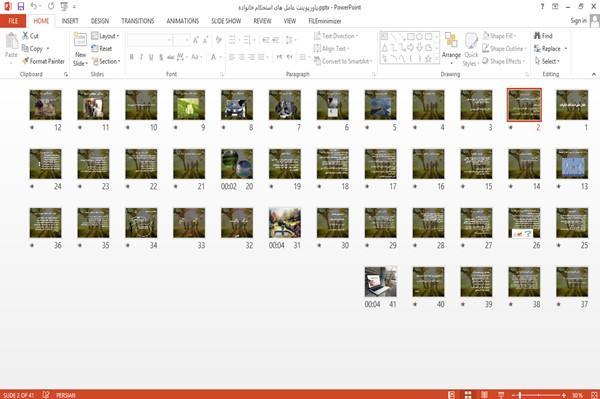This screenshot has width=600, height=399.
Task: Click the Slide Sorter view icon in status bar
Action: [468, 395]
